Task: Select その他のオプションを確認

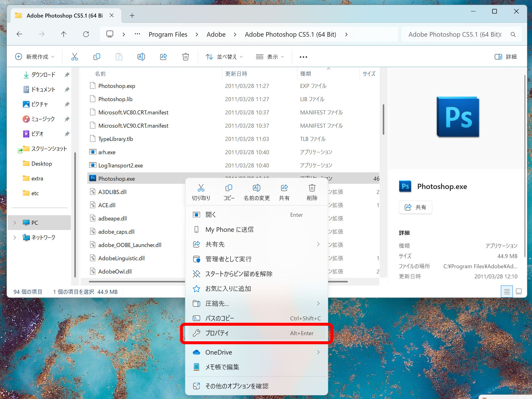Action: tap(257, 386)
